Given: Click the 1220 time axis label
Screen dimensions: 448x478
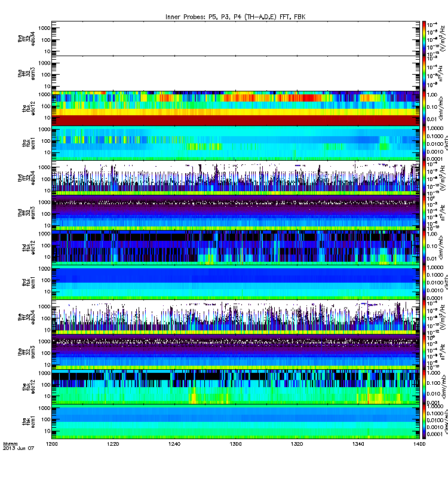Looking at the screenshot, I should coord(113,444).
